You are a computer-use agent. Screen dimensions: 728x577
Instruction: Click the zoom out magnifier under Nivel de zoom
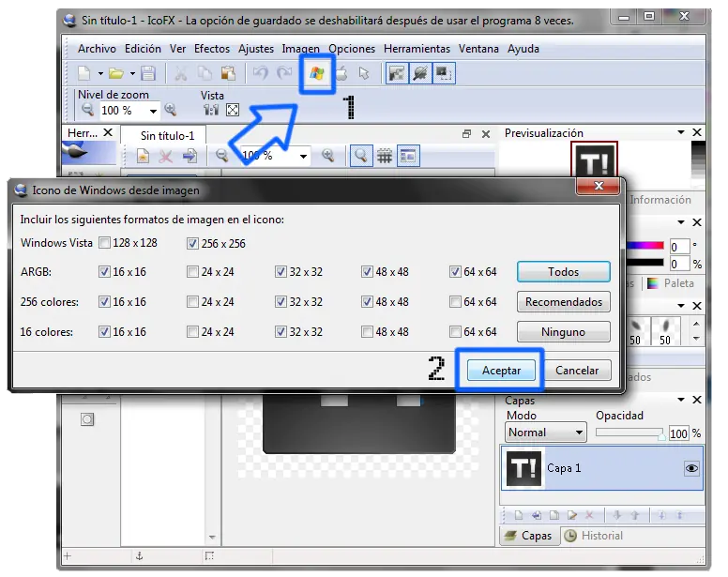[x=87, y=110]
